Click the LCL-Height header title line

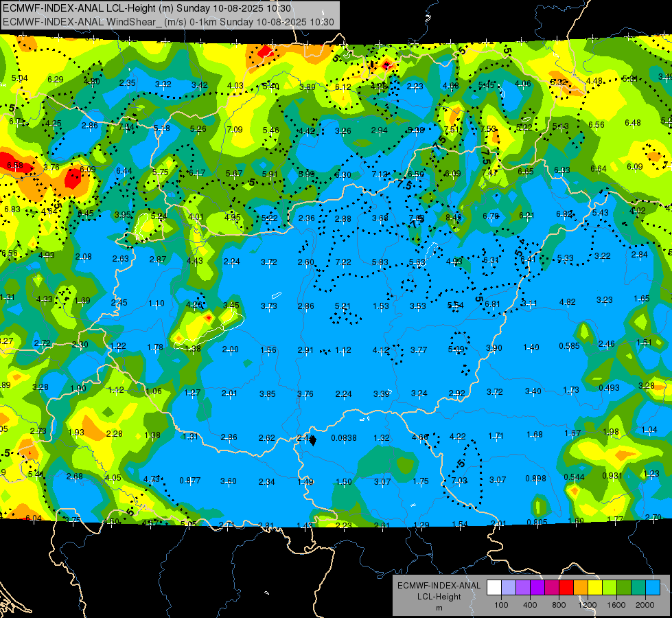pos(147,8)
